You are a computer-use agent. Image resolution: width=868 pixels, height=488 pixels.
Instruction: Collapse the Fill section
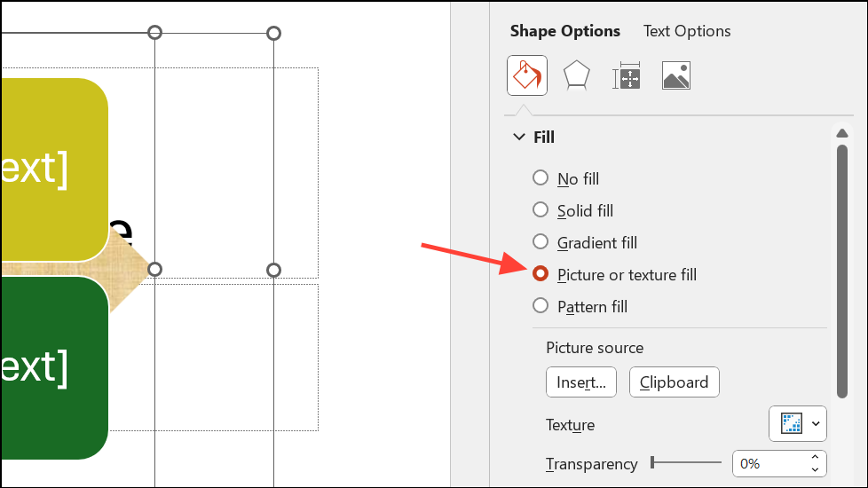pyautogui.click(x=519, y=138)
